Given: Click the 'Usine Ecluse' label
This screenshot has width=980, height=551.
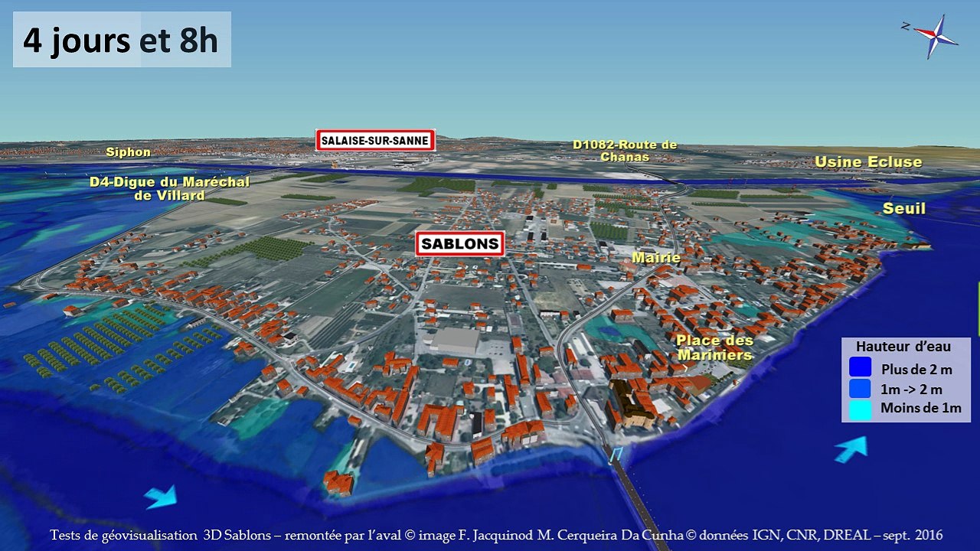Looking at the screenshot, I should [868, 162].
